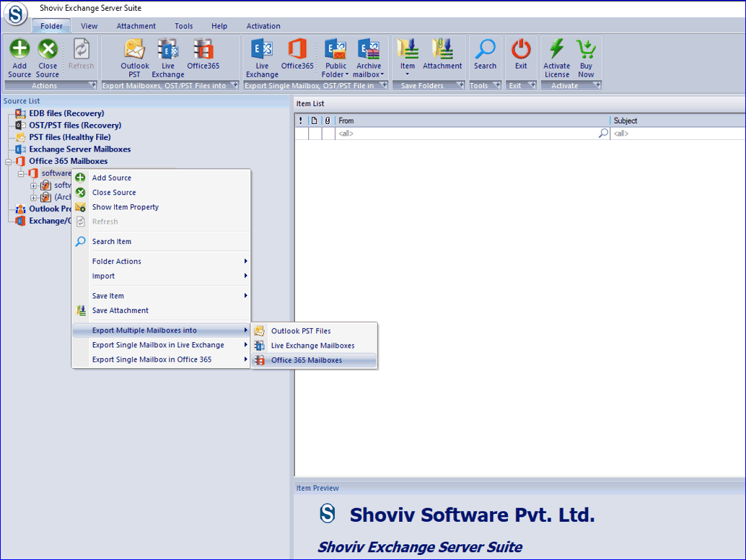Collapse the Office 365 Mailboxes tree node
Viewport: 746px width, 560px height.
click(8, 162)
